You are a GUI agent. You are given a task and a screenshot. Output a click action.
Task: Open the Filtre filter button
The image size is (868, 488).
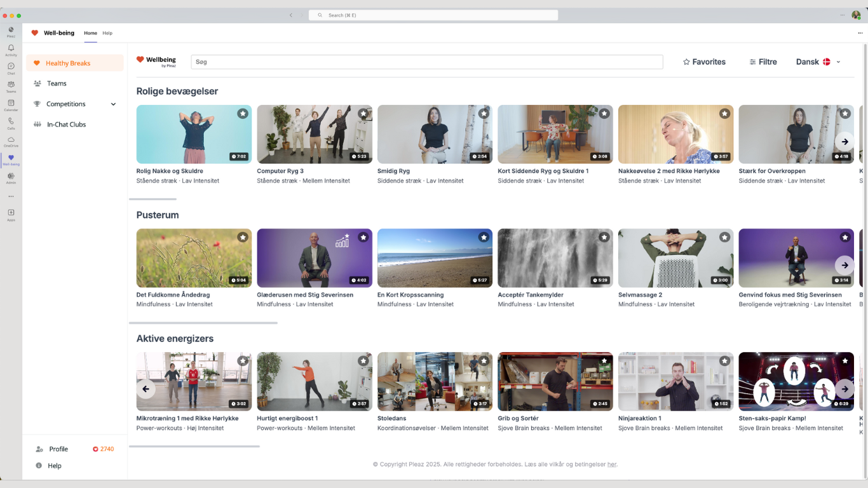[763, 62]
